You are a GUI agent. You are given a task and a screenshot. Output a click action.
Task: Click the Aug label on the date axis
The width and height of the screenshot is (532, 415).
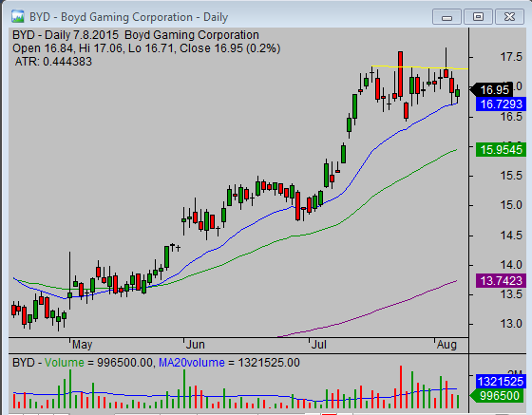[x=446, y=345]
